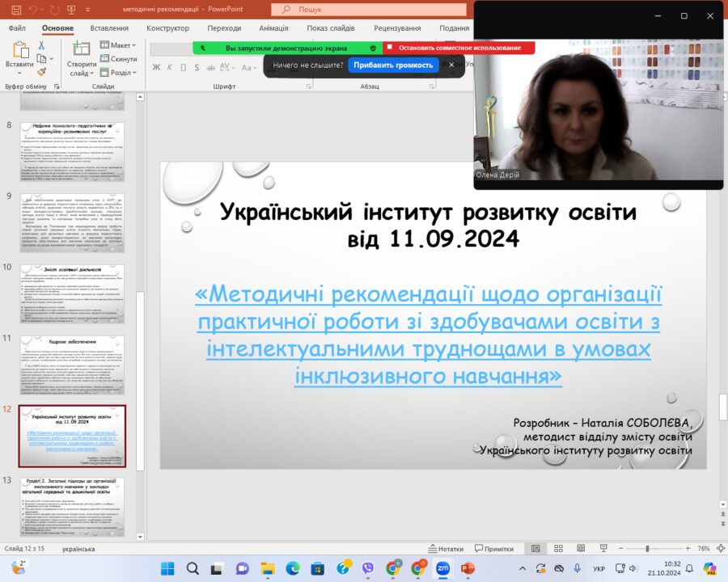Screen dimensions: 728x582
Task: Open the Файл menu
Action: coord(17,28)
